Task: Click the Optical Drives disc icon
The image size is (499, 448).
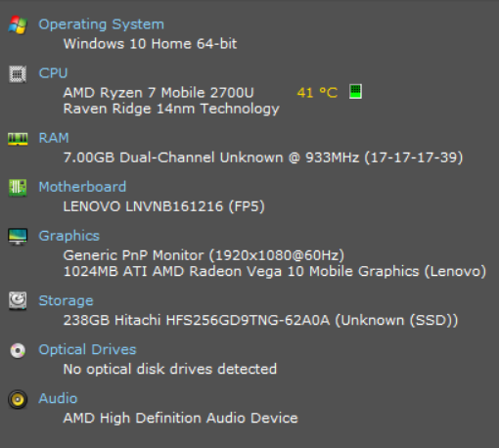Action: (18, 351)
